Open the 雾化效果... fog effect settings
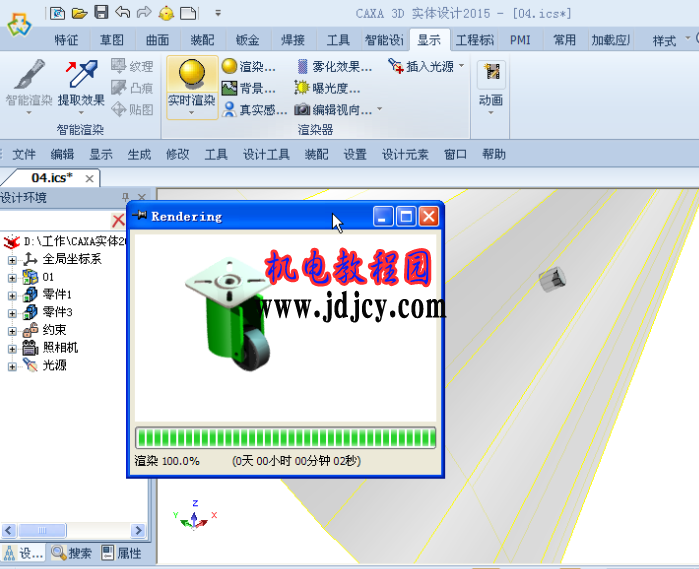The image size is (699, 569). point(333,66)
